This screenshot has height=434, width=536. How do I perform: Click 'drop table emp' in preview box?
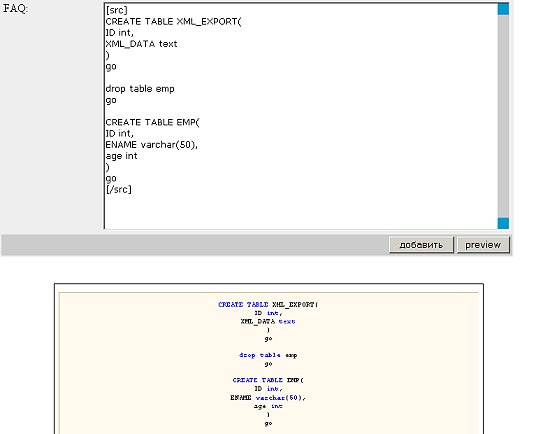click(x=268, y=355)
